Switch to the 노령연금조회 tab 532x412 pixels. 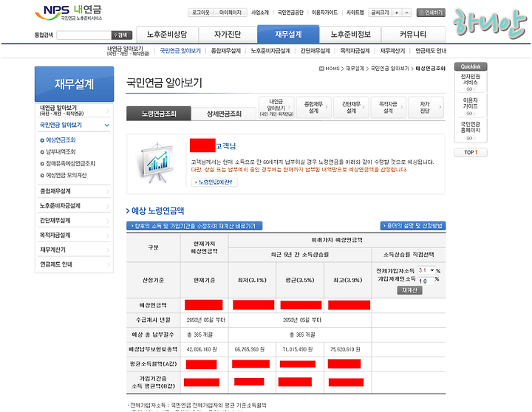[x=159, y=114]
